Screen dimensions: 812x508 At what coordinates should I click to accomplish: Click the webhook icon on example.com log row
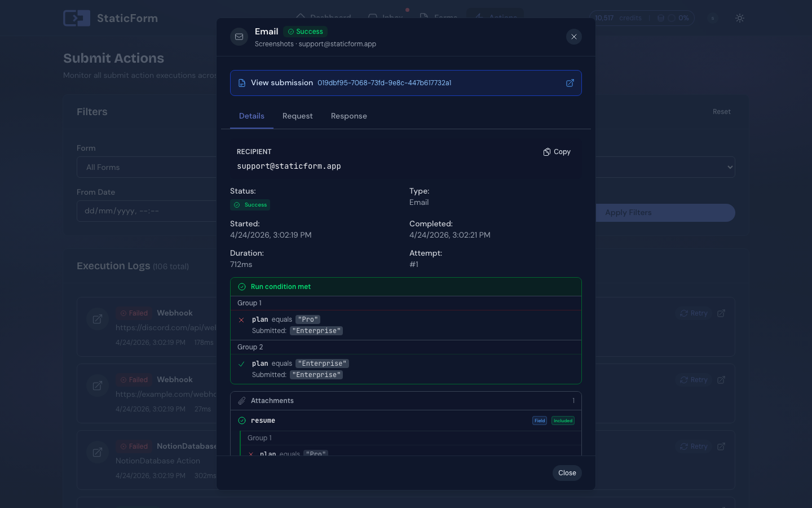click(x=97, y=386)
